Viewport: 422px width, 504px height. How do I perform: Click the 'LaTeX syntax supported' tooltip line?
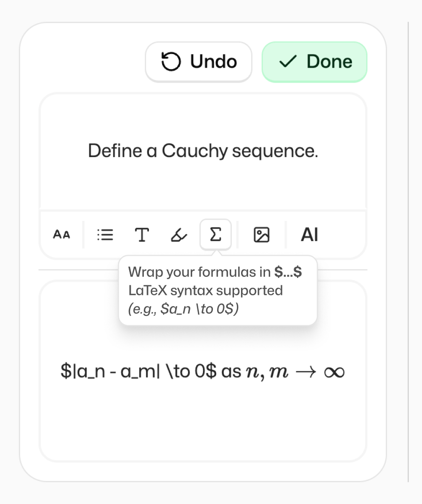pos(205,291)
